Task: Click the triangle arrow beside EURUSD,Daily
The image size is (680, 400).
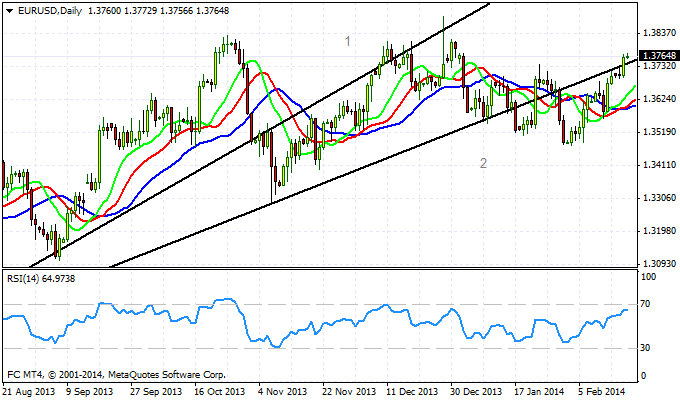Action: (x=10, y=11)
